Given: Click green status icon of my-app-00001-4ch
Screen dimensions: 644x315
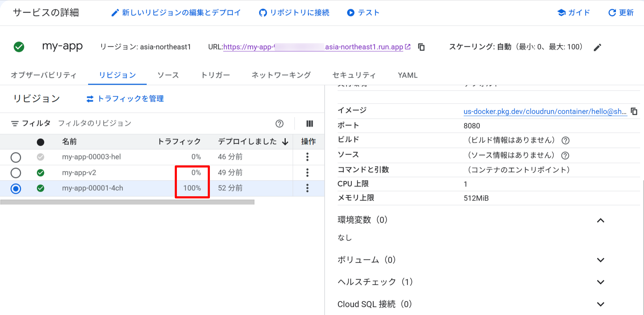Looking at the screenshot, I should pyautogui.click(x=41, y=188).
